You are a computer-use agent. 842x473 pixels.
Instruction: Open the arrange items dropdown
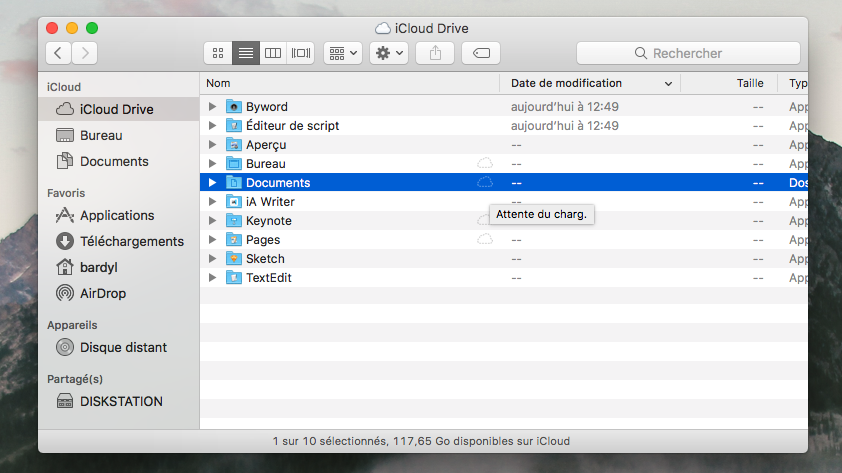click(343, 53)
